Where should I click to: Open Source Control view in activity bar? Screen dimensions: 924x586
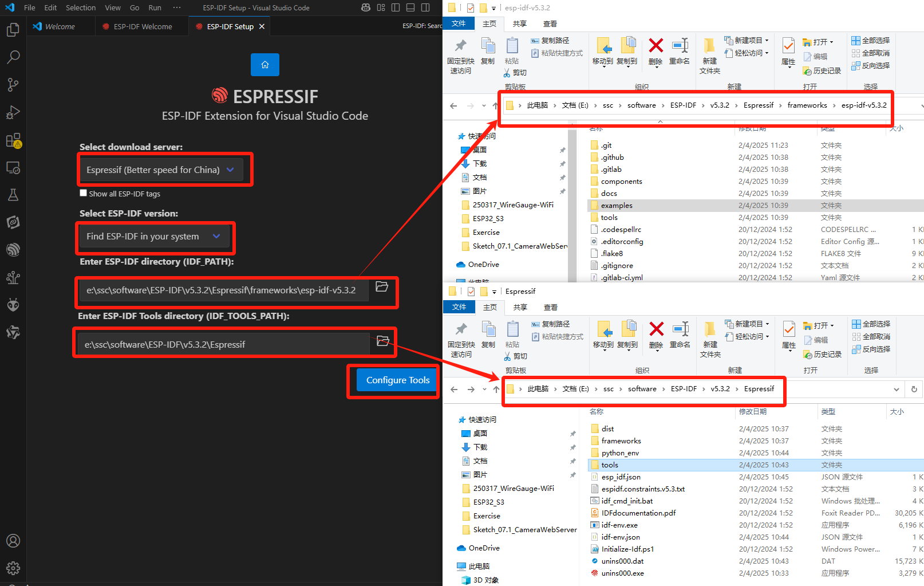tap(13, 85)
